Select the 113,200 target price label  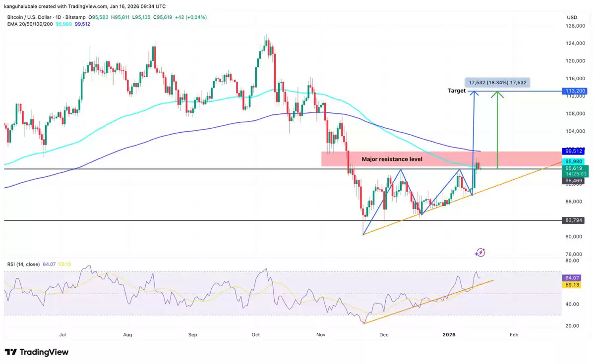574,91
